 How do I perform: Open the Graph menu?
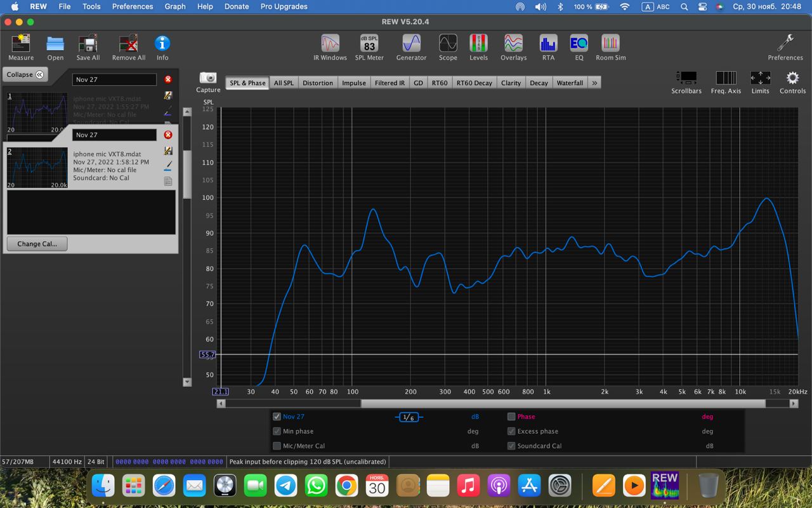(x=175, y=6)
